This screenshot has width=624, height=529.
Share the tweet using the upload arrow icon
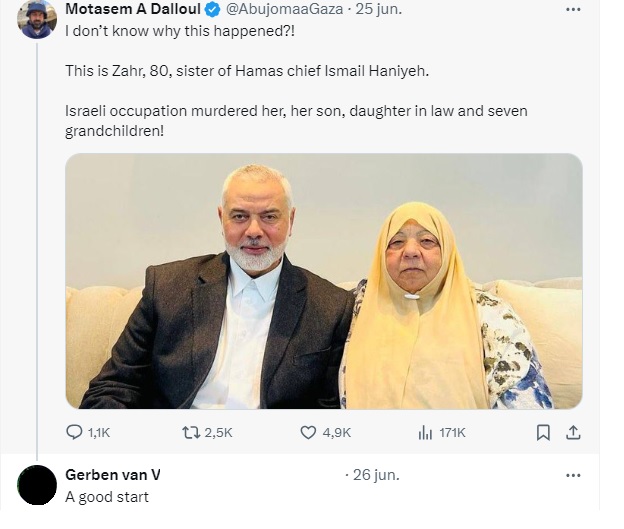573,432
